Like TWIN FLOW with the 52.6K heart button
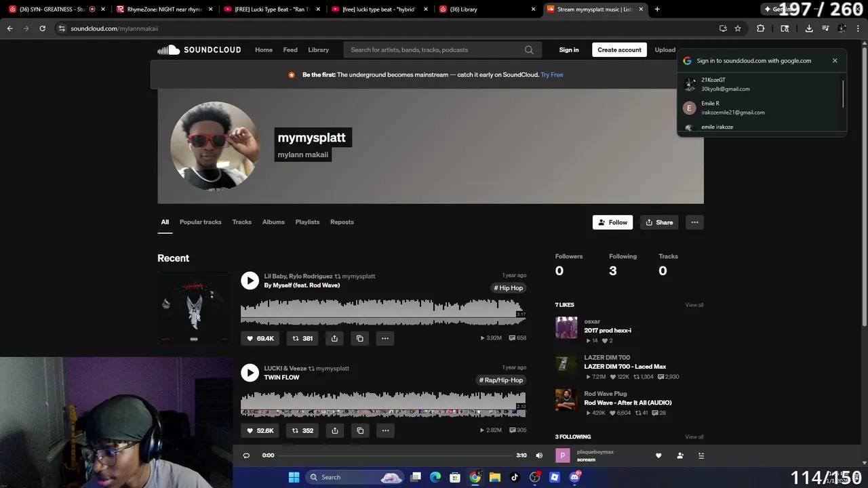Screen dimensions: 868x488 [x=260, y=430]
